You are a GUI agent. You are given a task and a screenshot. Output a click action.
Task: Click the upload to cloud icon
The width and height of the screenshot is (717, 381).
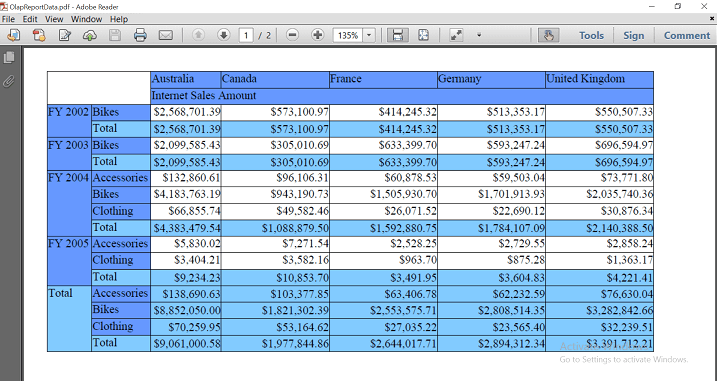click(90, 35)
